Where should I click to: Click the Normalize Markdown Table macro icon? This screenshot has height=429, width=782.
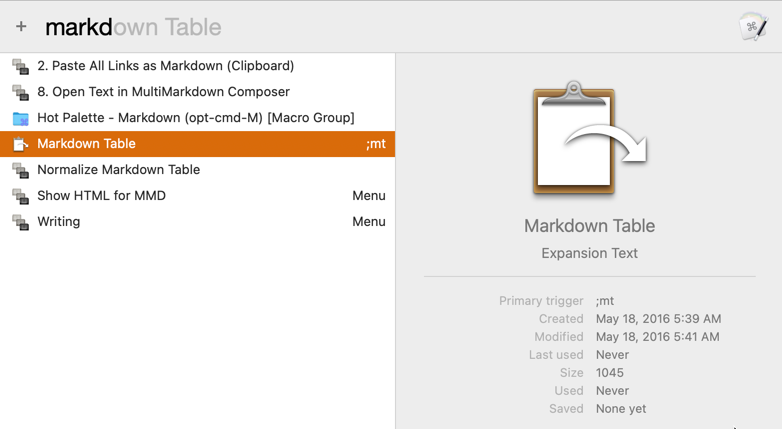[20, 170]
